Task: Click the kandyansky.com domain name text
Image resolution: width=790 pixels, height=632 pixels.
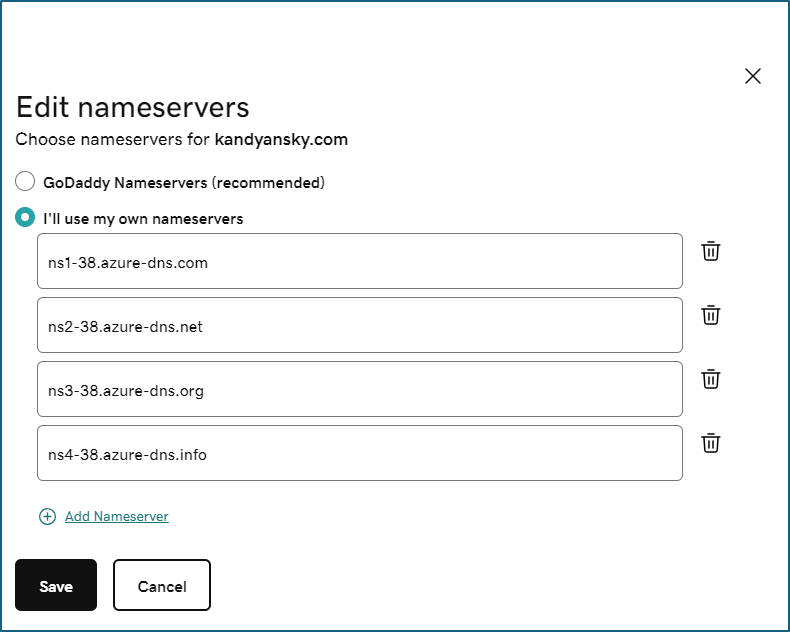Action: (x=281, y=140)
